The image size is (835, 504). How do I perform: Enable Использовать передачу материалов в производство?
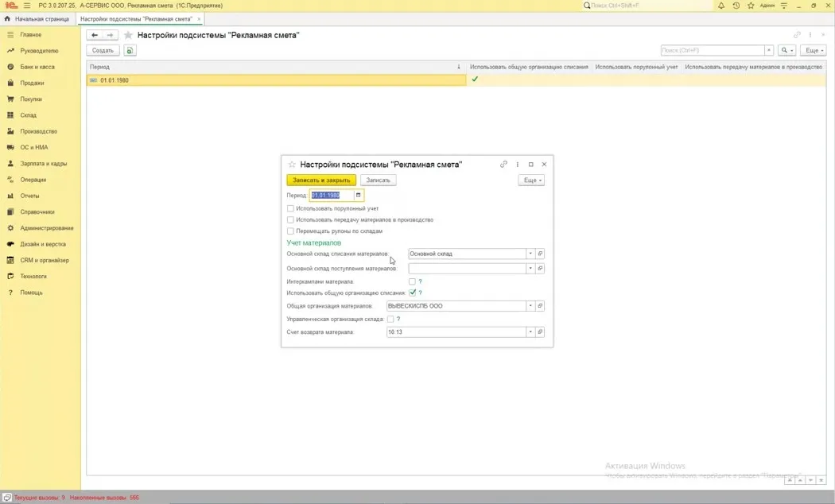(290, 219)
